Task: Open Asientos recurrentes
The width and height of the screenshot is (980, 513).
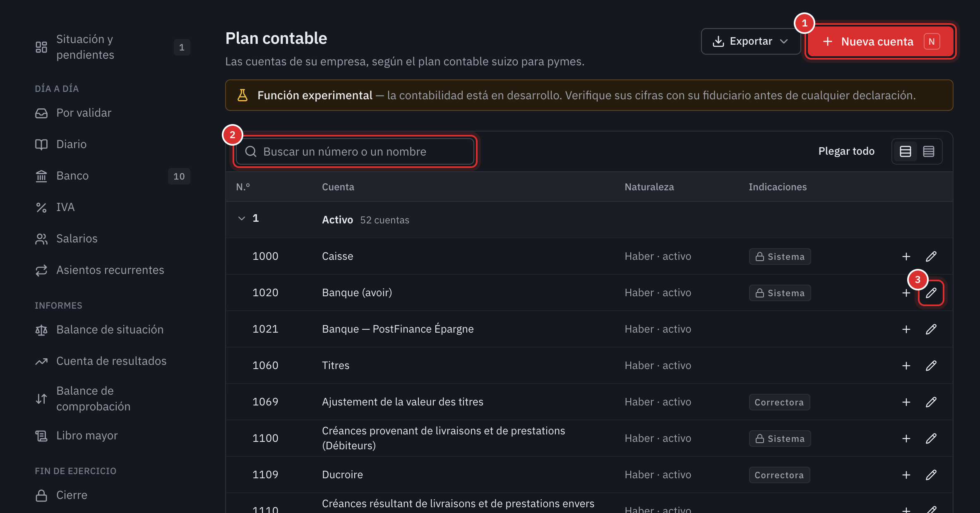Action: click(x=113, y=270)
